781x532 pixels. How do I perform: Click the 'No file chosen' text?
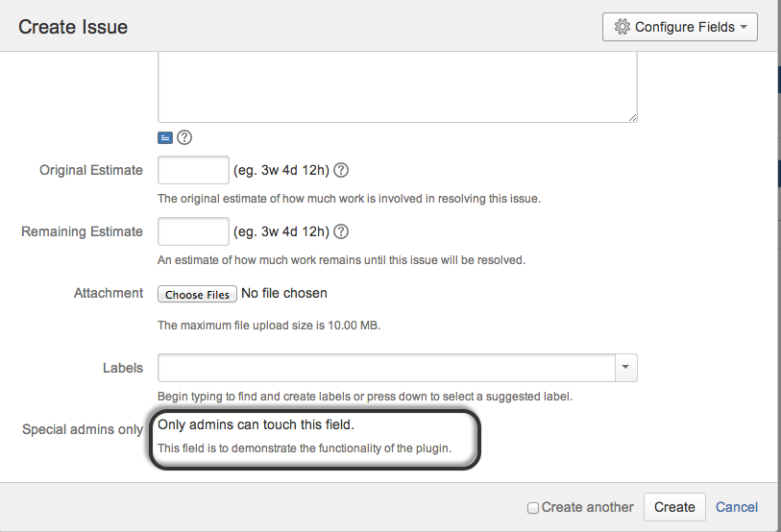click(284, 293)
